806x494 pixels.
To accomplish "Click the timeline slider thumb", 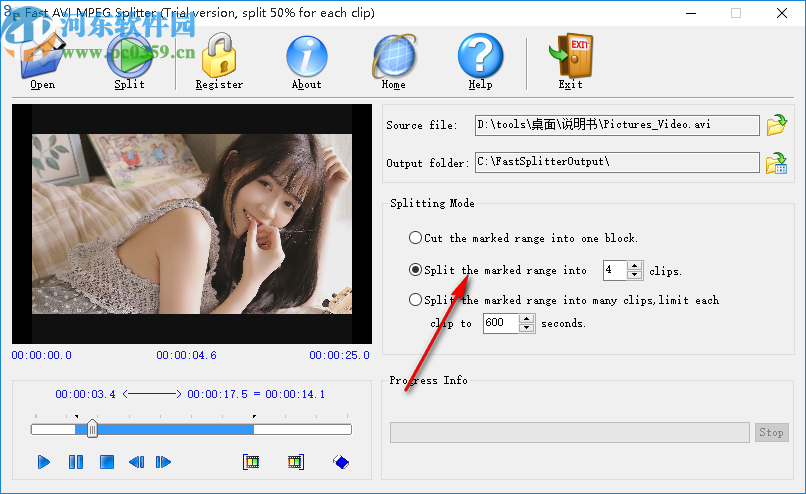I will [x=92, y=429].
